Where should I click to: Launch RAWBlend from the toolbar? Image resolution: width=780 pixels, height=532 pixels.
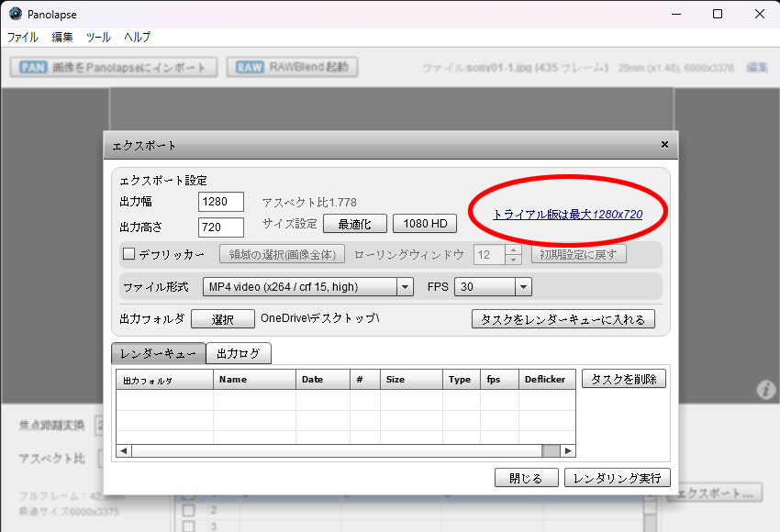click(x=292, y=67)
